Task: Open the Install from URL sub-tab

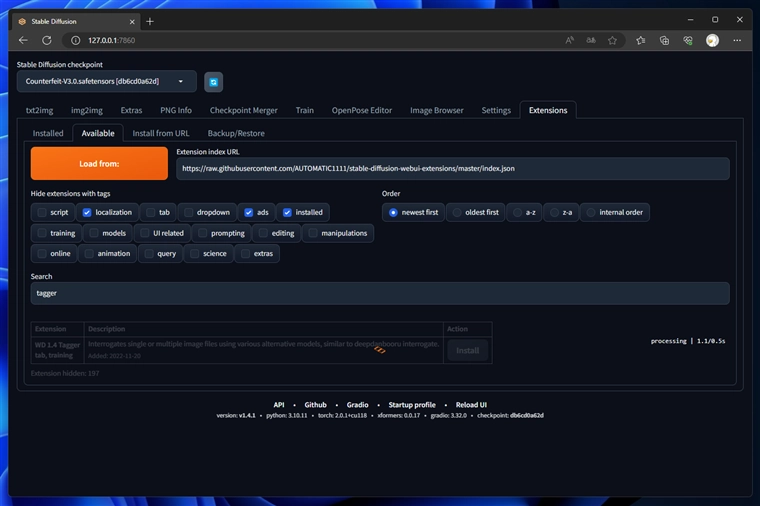Action: point(161,133)
